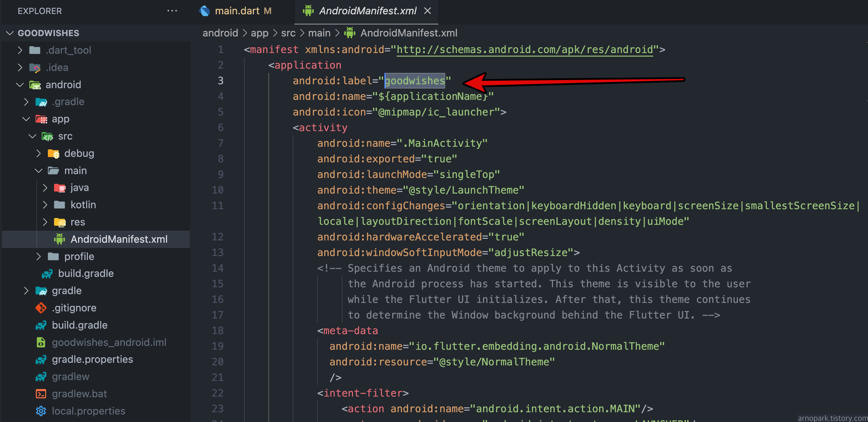The width and height of the screenshot is (868, 422).
Task: Click the src breadcrumb segment
Action: pyautogui.click(x=288, y=33)
